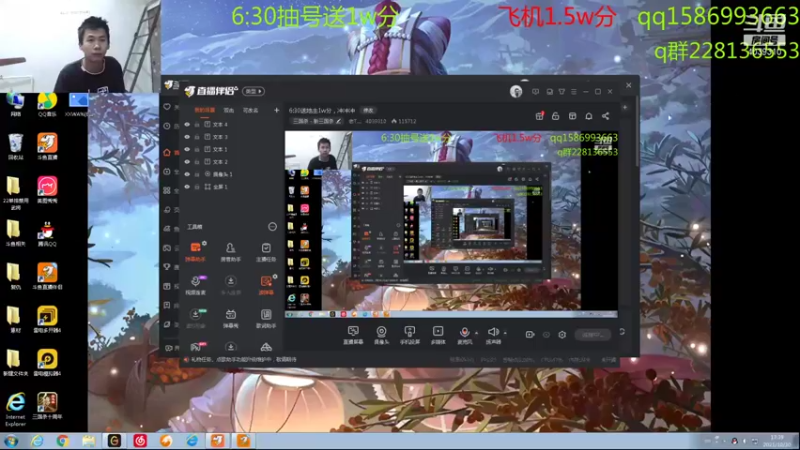Screen dimensions: 800x450
Task: Expand microphone options arrow
Action: coord(477,333)
